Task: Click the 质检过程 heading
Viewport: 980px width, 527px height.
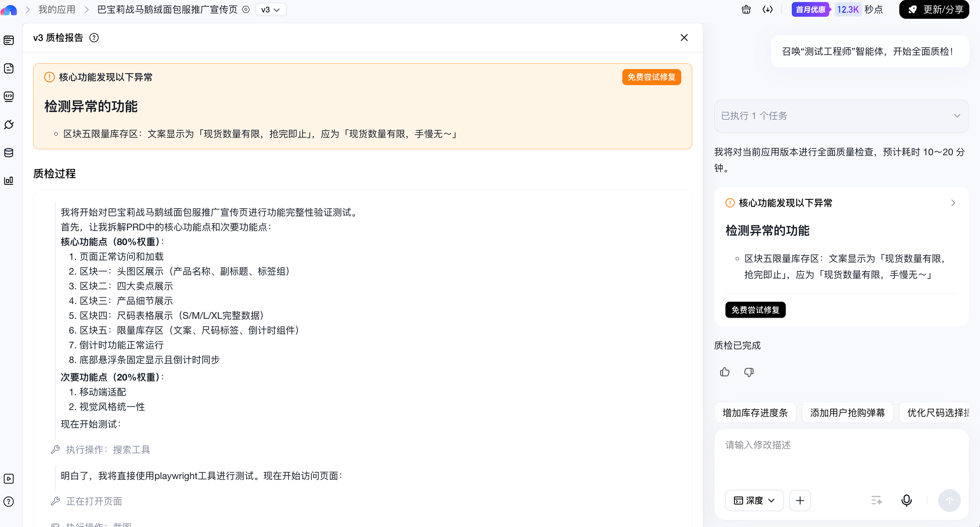Action: 54,174
